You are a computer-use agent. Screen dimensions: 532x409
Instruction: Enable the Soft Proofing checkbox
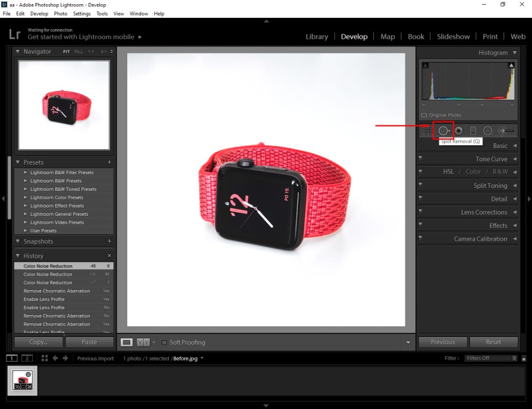164,342
